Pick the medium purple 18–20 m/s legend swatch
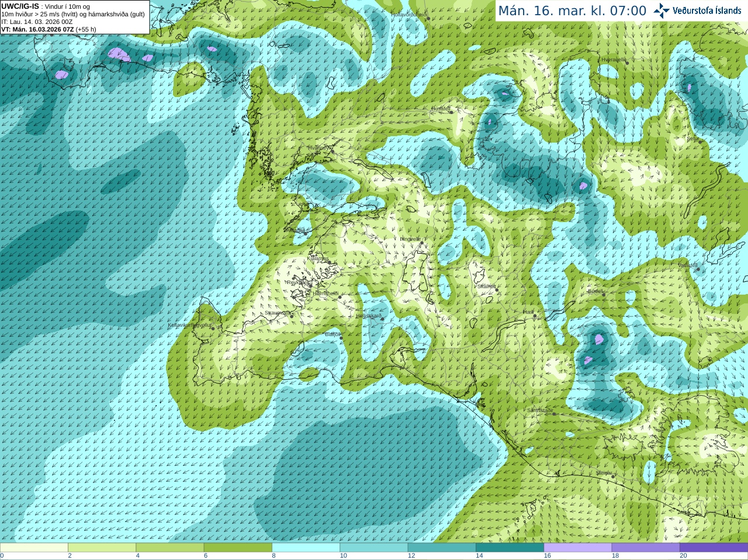 (x=646, y=548)
